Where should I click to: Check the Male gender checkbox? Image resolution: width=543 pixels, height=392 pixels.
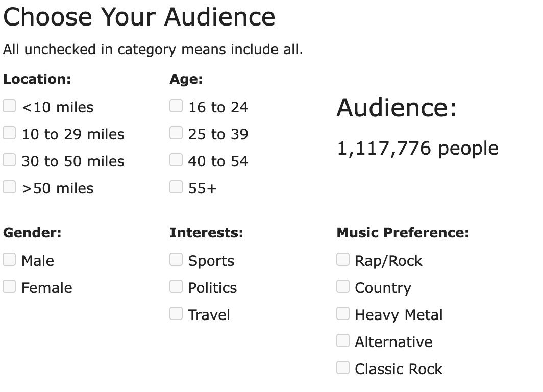point(9,259)
